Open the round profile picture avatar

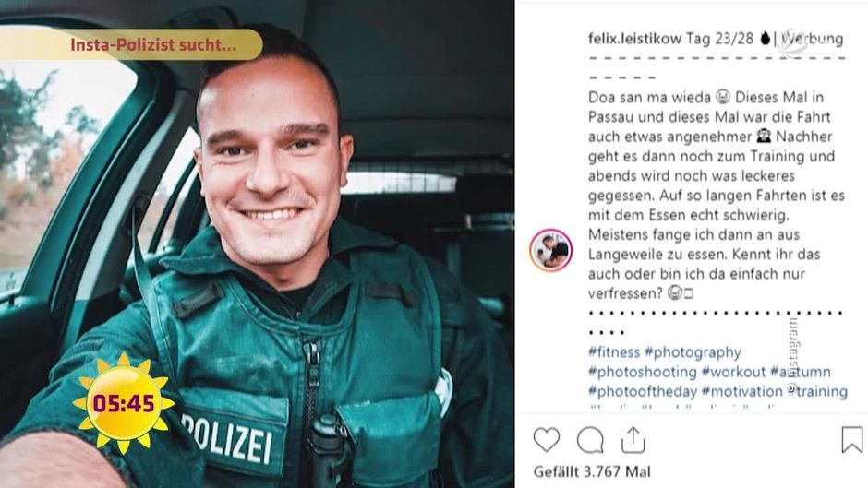(550, 250)
